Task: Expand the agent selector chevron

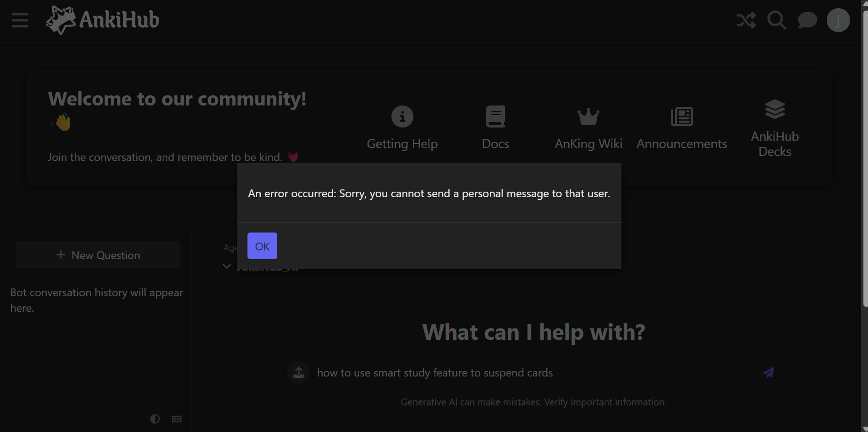Action: [x=226, y=266]
